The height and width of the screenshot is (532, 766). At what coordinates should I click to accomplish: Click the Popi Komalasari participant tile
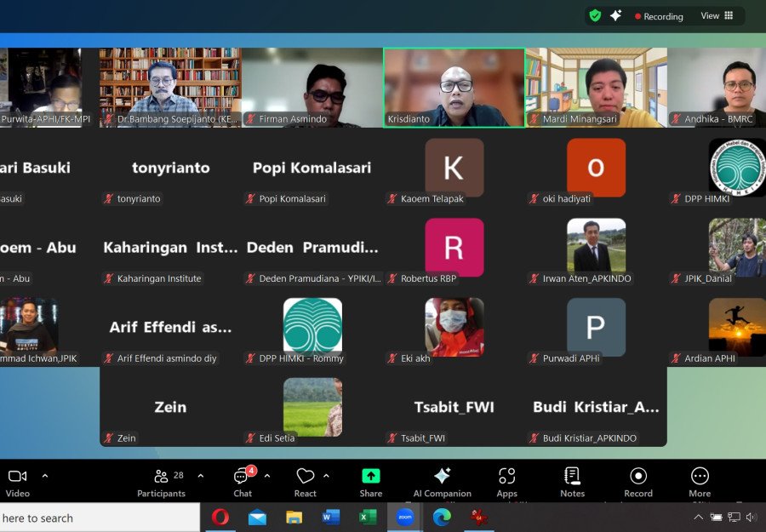[x=312, y=168]
